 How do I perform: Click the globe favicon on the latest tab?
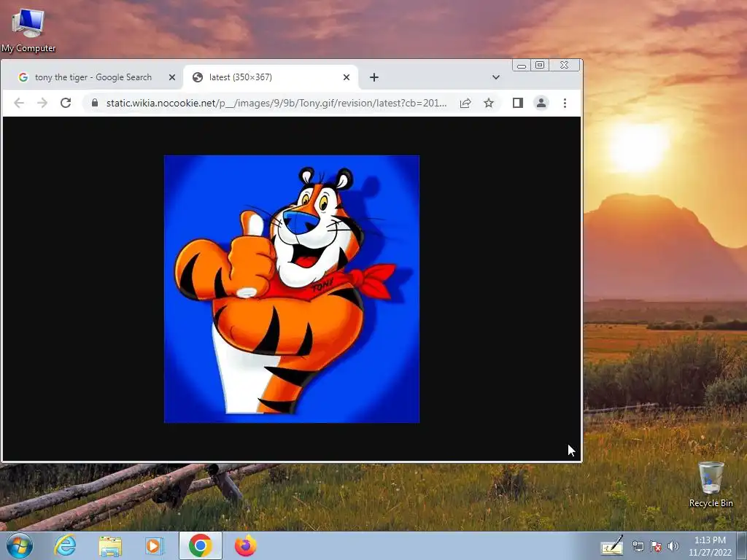pyautogui.click(x=198, y=77)
